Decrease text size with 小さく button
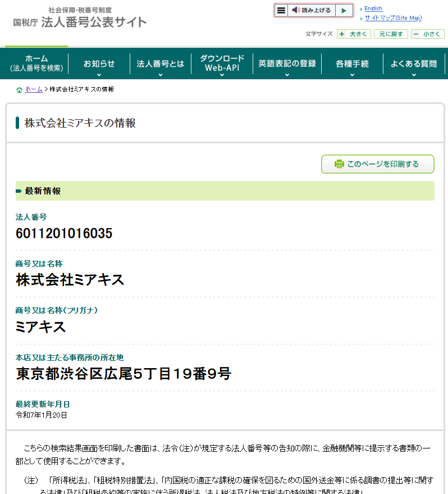 427,34
